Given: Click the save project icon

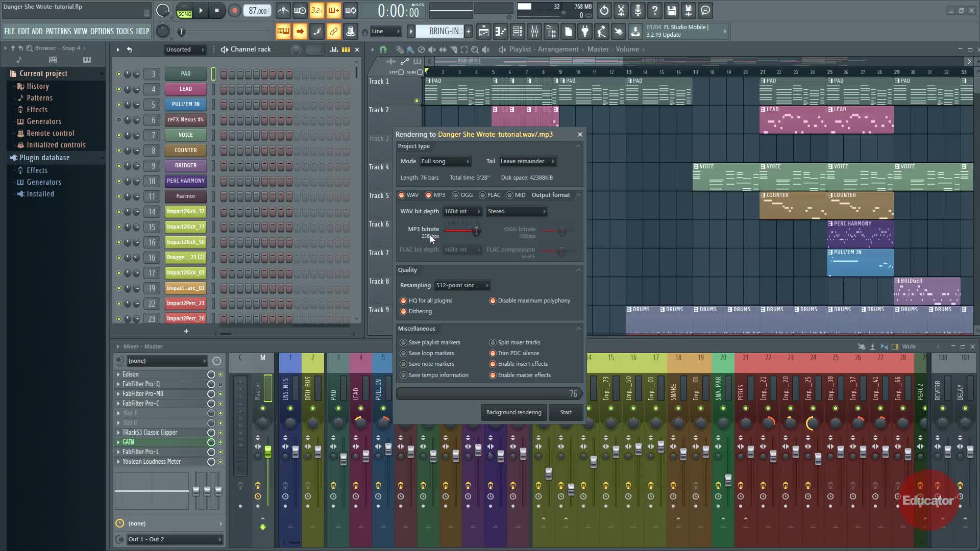Looking at the screenshot, I should point(672,11).
